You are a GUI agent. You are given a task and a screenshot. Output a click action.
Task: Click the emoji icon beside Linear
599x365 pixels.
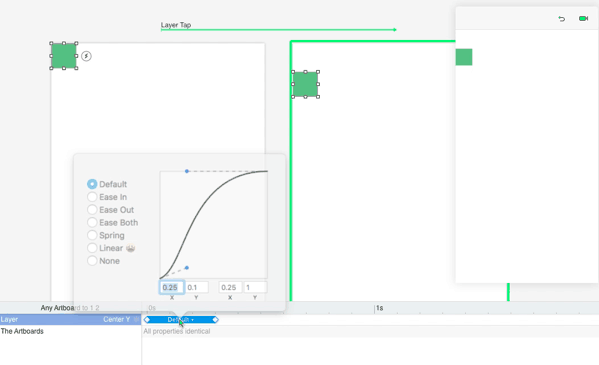tap(131, 248)
